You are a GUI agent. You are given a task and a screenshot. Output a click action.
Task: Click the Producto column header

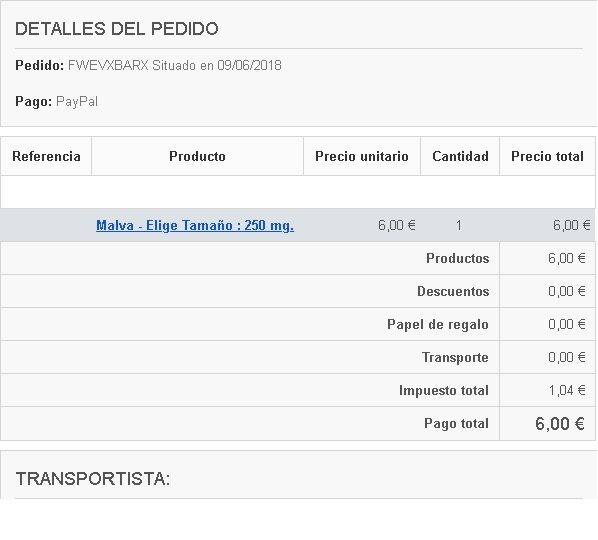pyautogui.click(x=197, y=156)
